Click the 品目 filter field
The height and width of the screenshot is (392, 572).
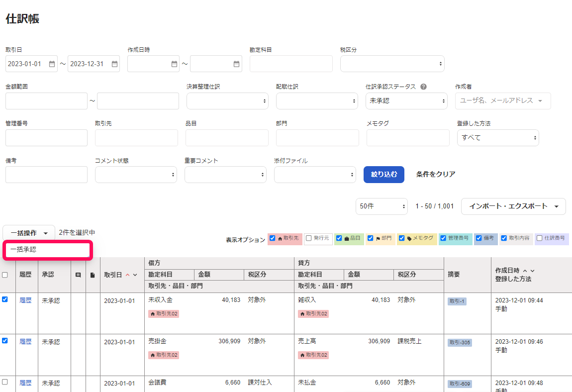pyautogui.click(x=227, y=138)
